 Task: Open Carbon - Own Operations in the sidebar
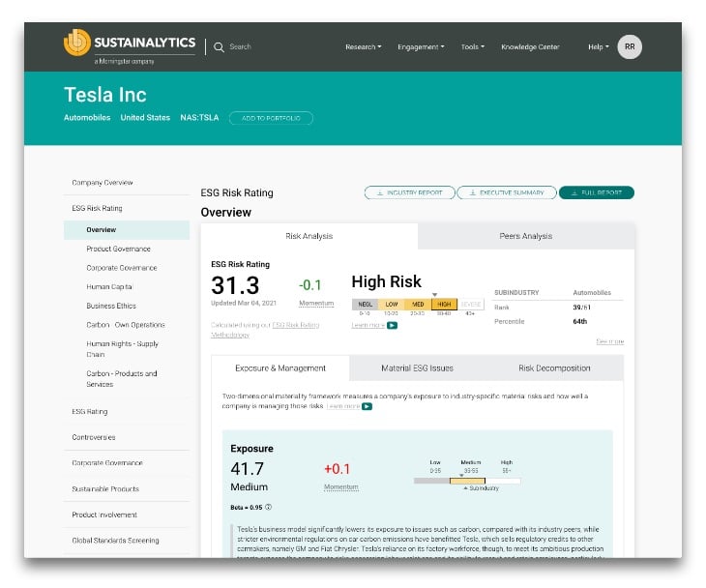coord(126,325)
